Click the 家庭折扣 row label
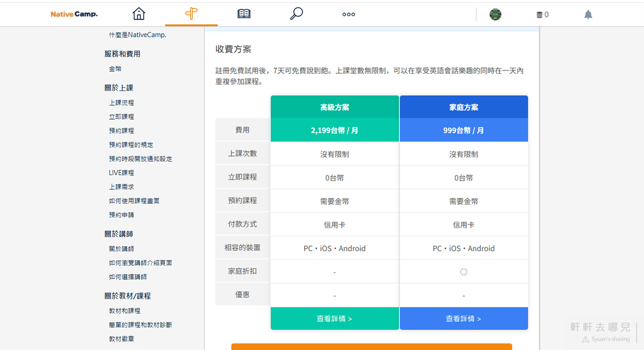Viewport: 644px width, 350px height. tap(242, 271)
